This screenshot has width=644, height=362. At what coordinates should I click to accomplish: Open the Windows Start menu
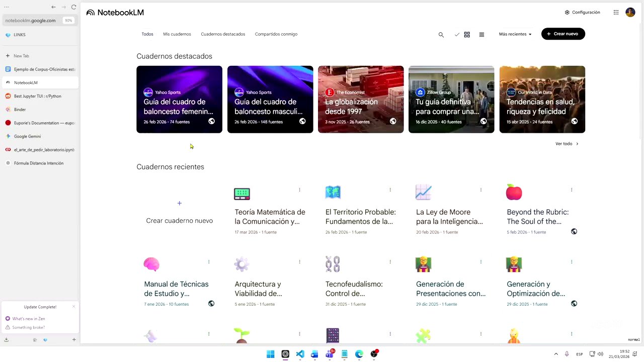[270, 354]
